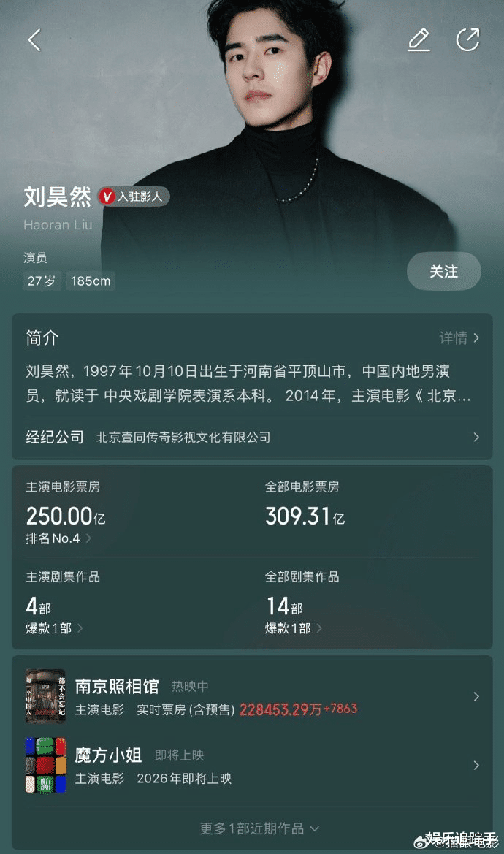Tap the 主演电影票房 250.00亿 figure

[x=66, y=515]
